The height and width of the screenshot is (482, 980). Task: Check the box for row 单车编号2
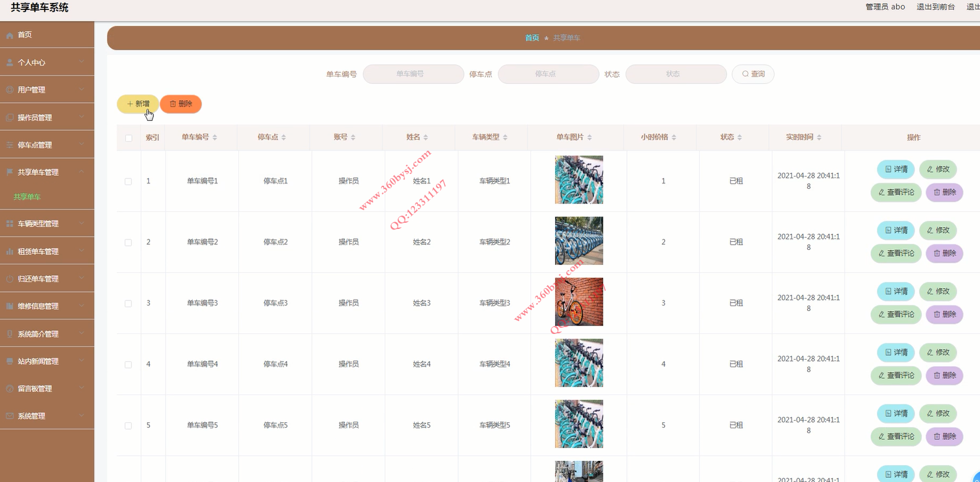point(128,243)
